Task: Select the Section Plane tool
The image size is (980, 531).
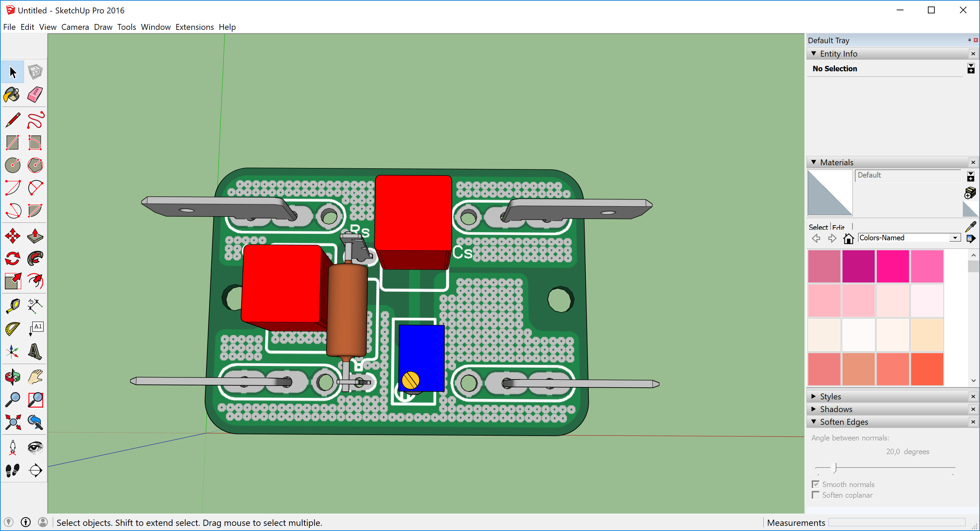Action: tap(35, 470)
